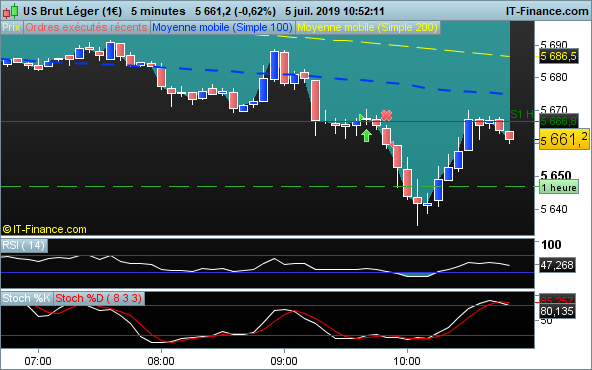Select the Prix legend label
This screenshot has height=370, width=592.
11,28
